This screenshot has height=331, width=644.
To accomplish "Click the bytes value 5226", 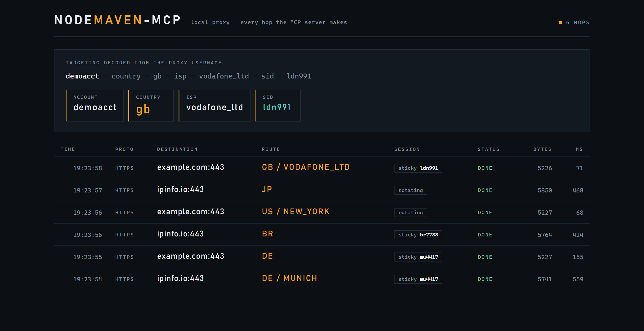I will tap(545, 168).
